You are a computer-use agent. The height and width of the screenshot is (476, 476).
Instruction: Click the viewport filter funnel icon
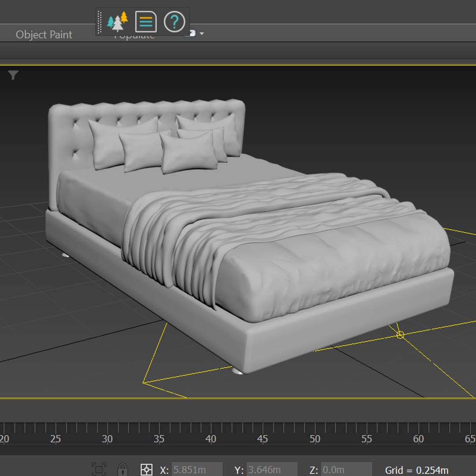13,75
